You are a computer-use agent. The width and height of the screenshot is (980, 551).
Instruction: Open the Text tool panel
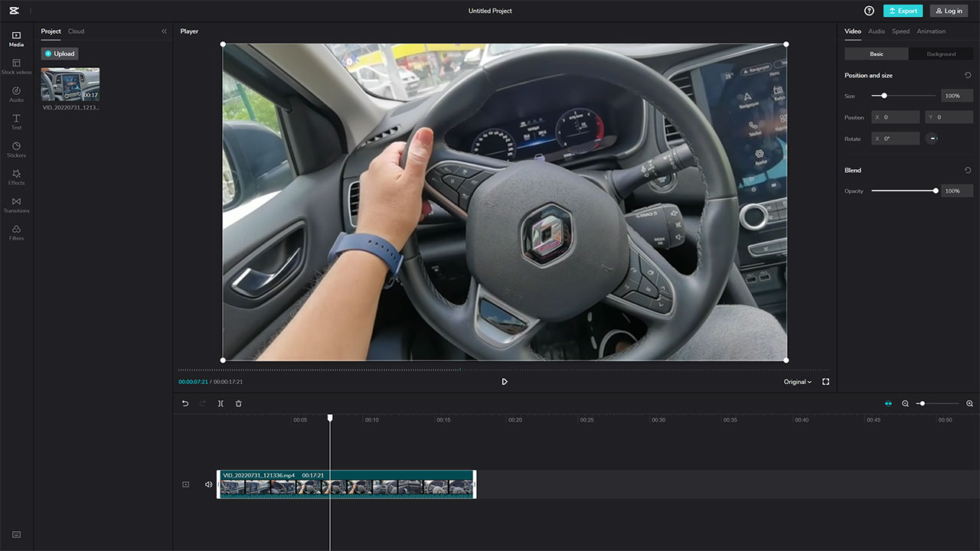(x=16, y=122)
